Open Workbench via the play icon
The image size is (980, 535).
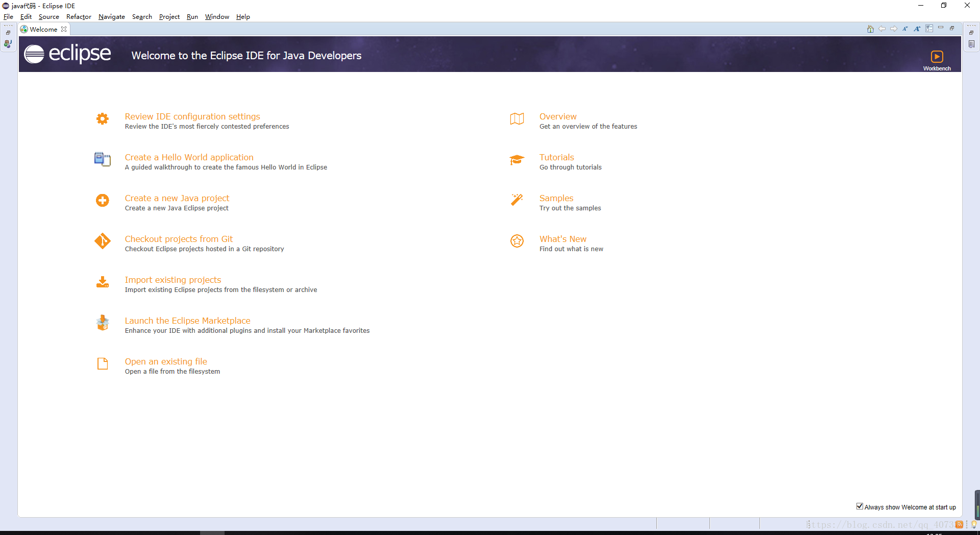pyautogui.click(x=937, y=56)
